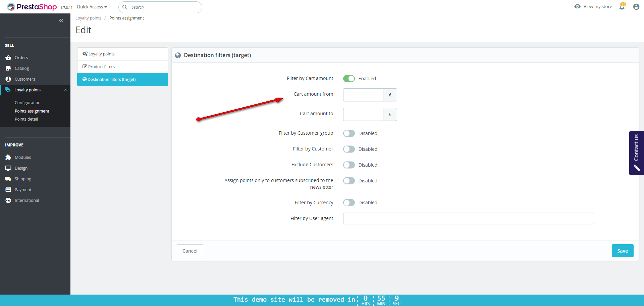Click the Shipping truck icon
The image size is (644, 306).
tap(8, 179)
